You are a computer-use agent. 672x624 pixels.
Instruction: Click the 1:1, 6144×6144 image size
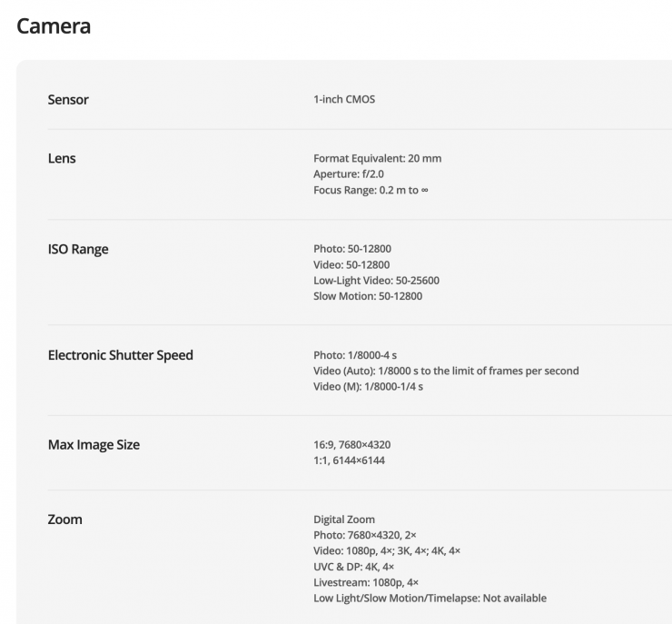point(349,461)
